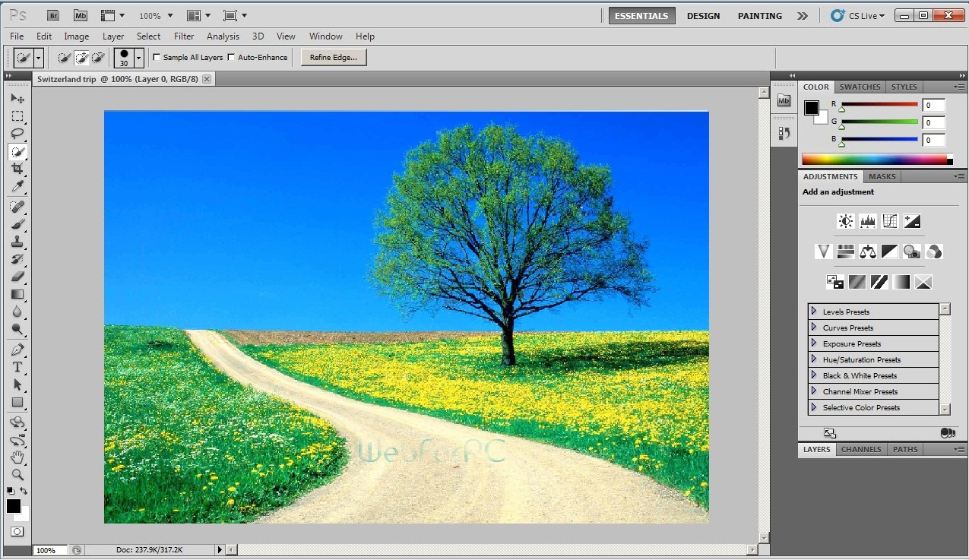Click the Refine Edge button
969x560 pixels.
click(333, 57)
